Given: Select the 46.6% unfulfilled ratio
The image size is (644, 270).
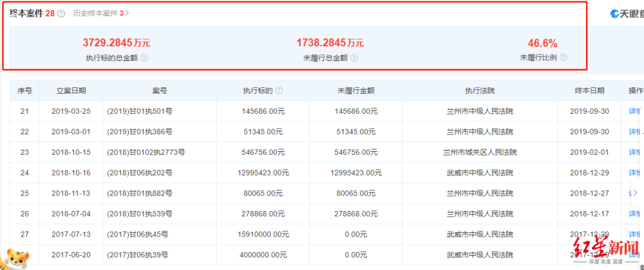Looking at the screenshot, I should pos(542,42).
